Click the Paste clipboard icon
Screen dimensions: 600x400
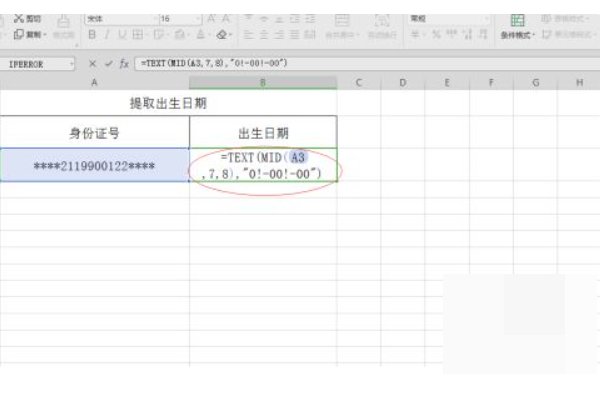tap(64, 21)
